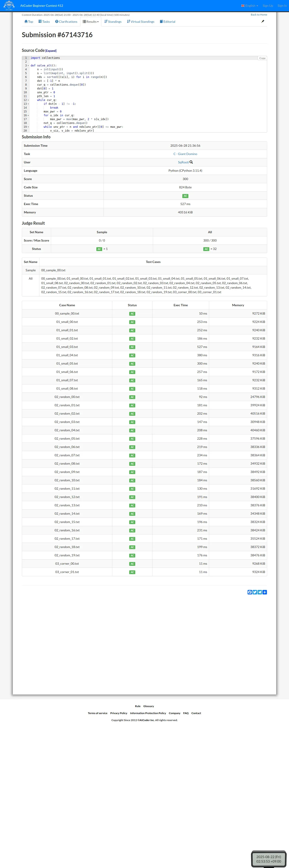Share submission on Facebook
The image size is (289, 868).
tap(250, 592)
